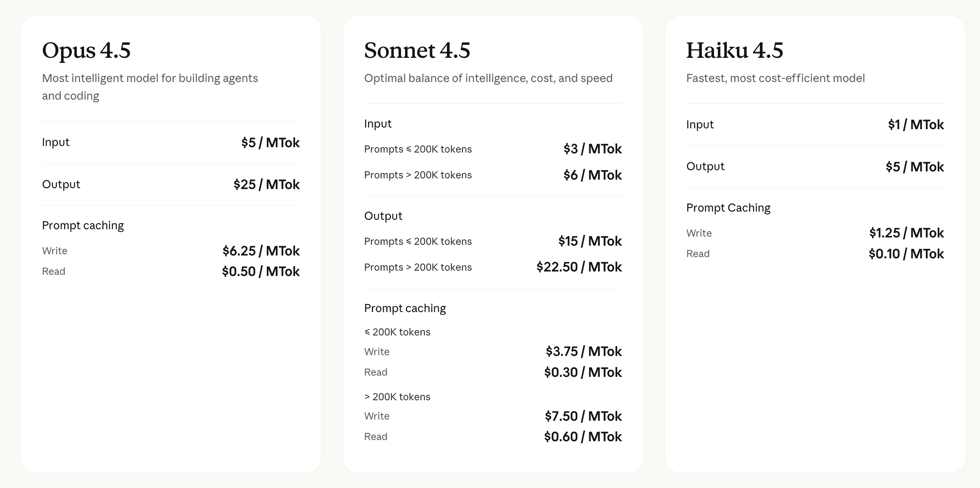
Task: Click the Opus $0.50 cache read price
Action: click(x=261, y=271)
